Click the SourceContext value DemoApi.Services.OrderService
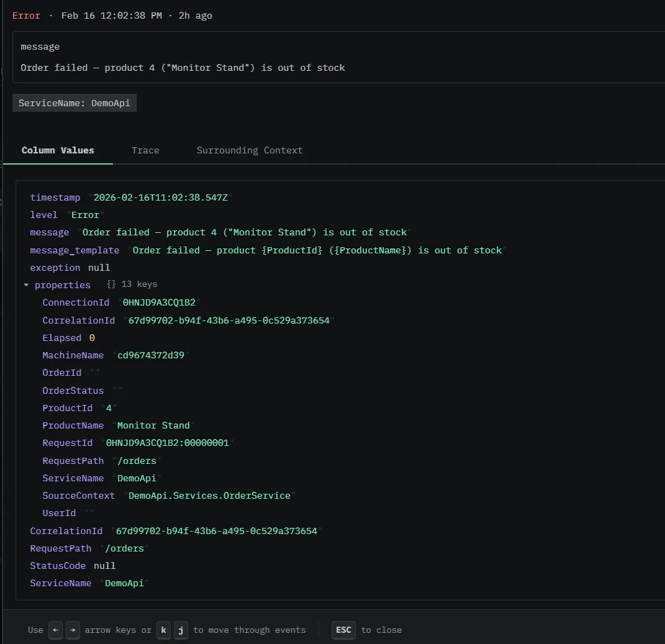665x644 pixels. point(209,496)
